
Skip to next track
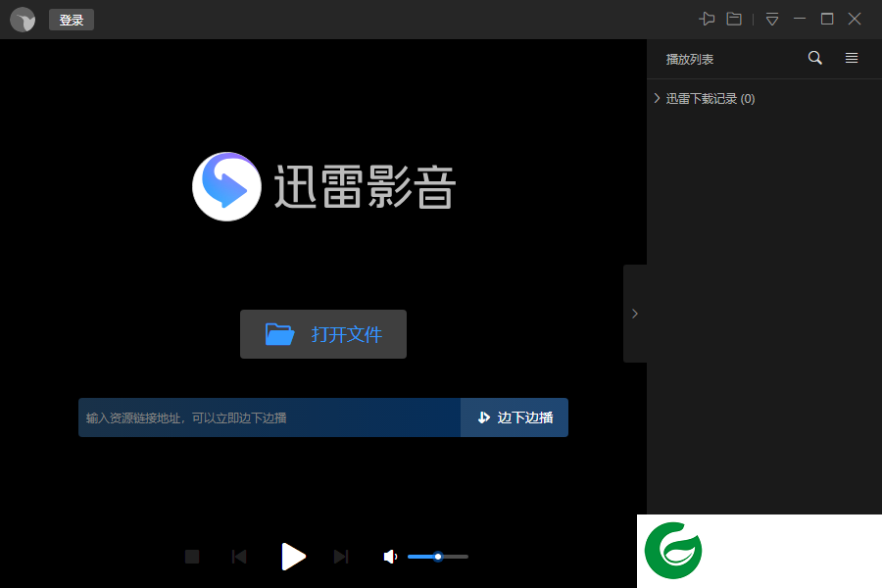341,557
